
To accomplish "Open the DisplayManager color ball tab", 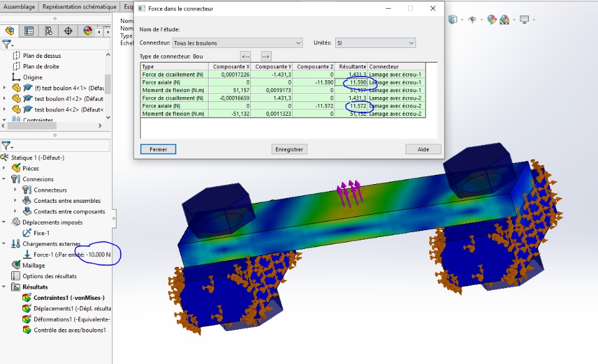I will coord(88,31).
